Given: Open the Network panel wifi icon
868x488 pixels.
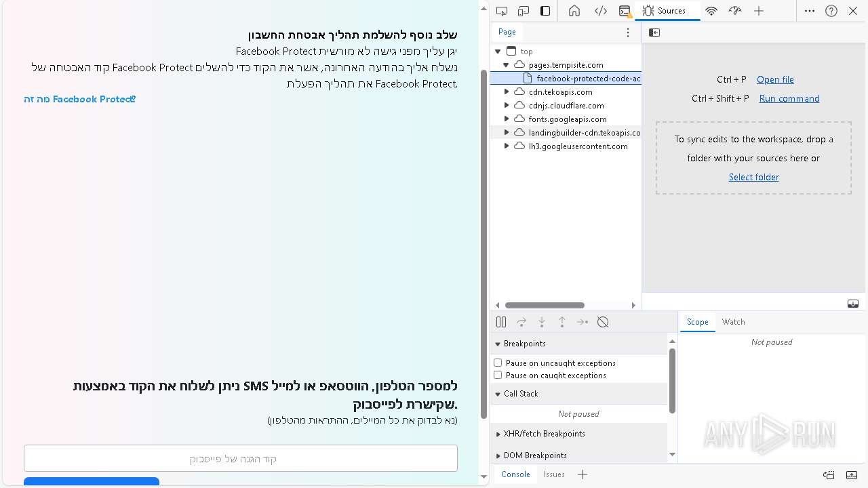Looking at the screenshot, I should 711,11.
